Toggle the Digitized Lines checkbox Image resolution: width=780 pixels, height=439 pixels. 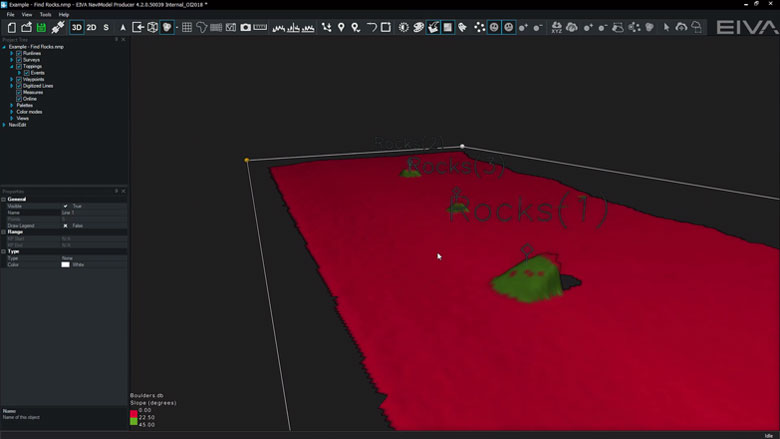coord(19,86)
